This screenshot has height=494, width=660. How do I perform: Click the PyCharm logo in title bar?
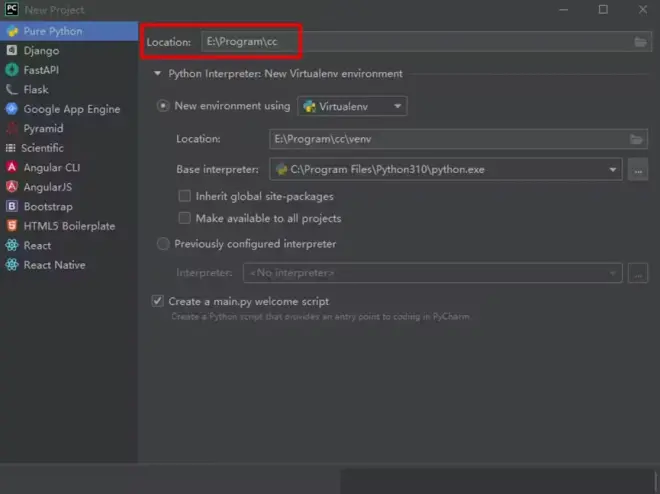tap(12, 9)
